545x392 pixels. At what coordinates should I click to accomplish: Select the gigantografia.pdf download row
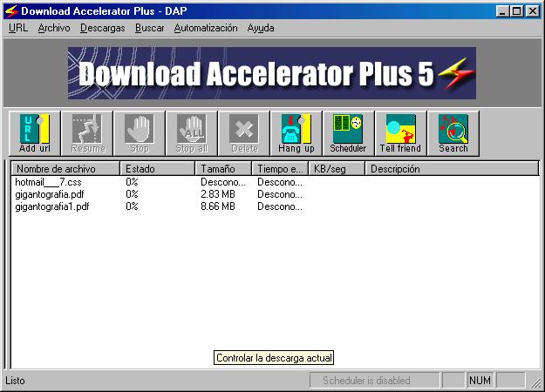tap(275, 194)
